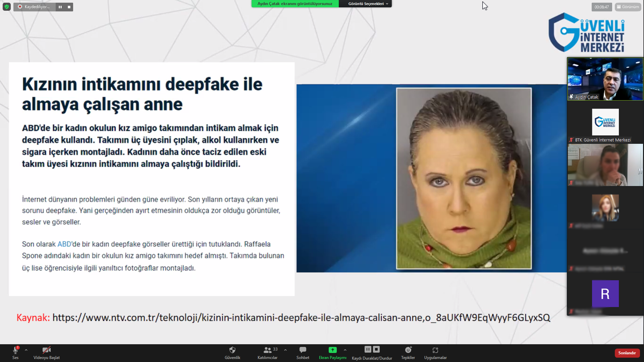Unmute microphone with Ses button
This screenshot has height=362, width=644.
15,353
